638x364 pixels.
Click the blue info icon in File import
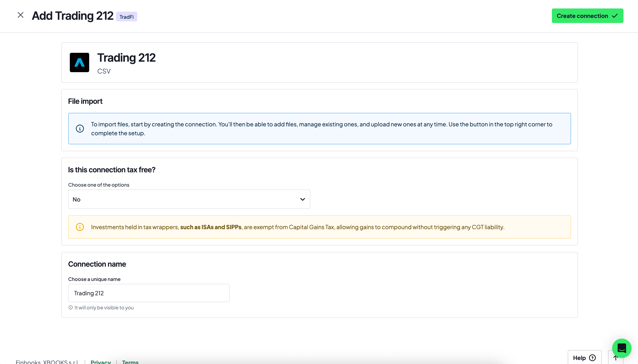80,129
